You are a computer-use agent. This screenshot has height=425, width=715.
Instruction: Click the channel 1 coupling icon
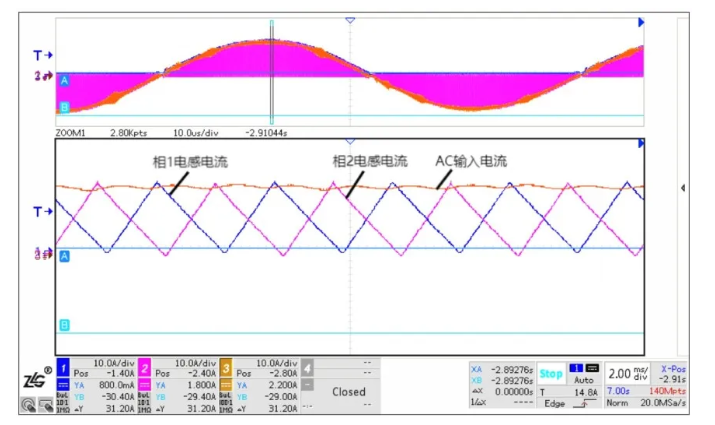[x=61, y=383]
